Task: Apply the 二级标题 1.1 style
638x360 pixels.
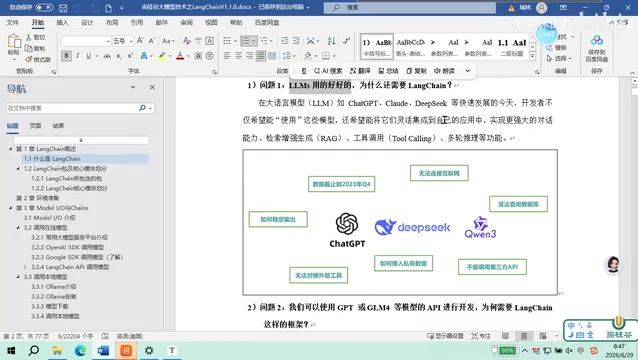Action: tap(512, 47)
